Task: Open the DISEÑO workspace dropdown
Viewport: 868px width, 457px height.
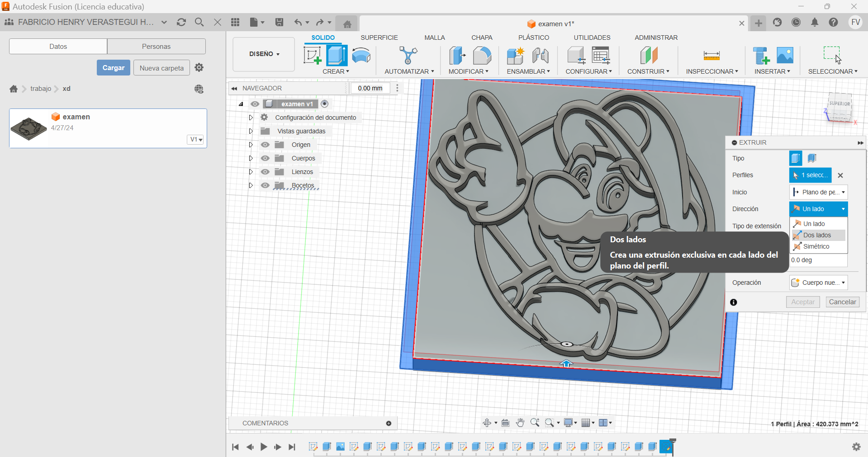Action: tap(264, 54)
